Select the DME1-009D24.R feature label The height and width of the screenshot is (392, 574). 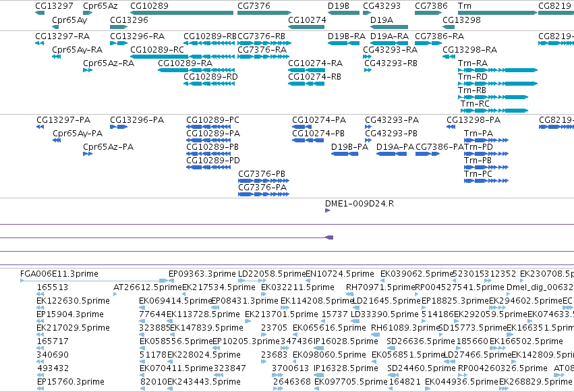(x=360, y=204)
